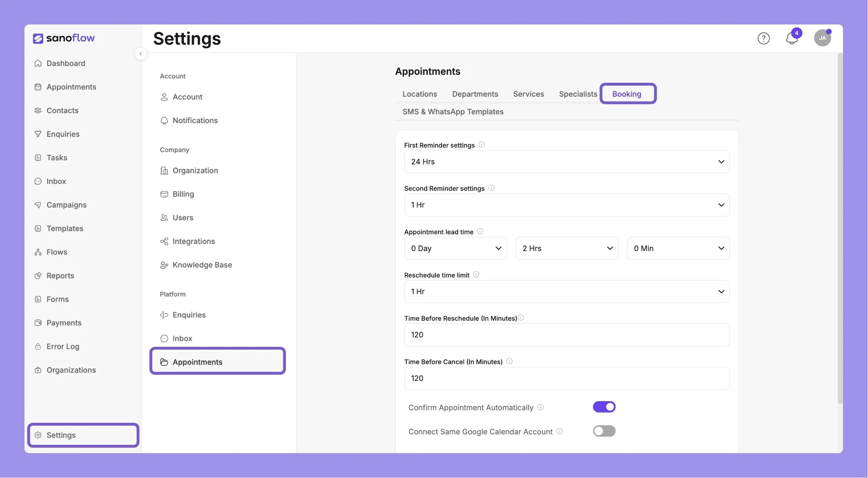The width and height of the screenshot is (868, 478).
Task: Collapse the sidebar with the chevron button
Action: 141,54
